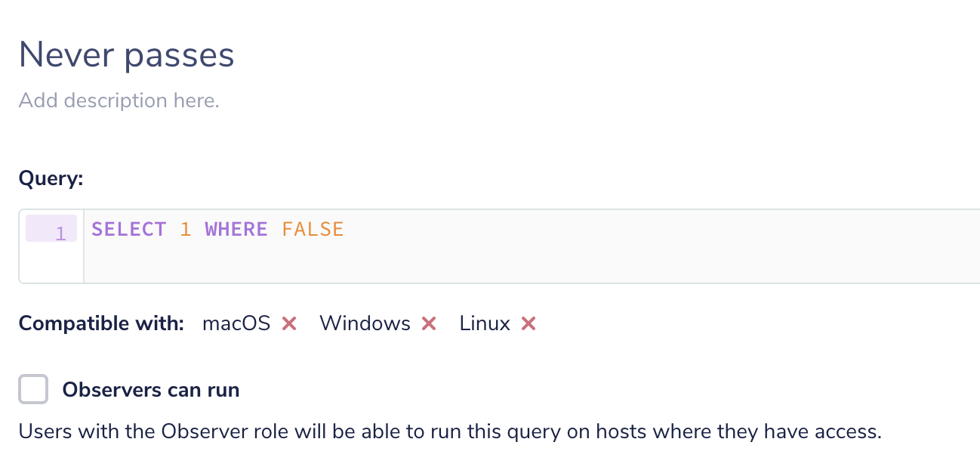
Task: Check the box beside Observers can run
Action: click(32, 388)
